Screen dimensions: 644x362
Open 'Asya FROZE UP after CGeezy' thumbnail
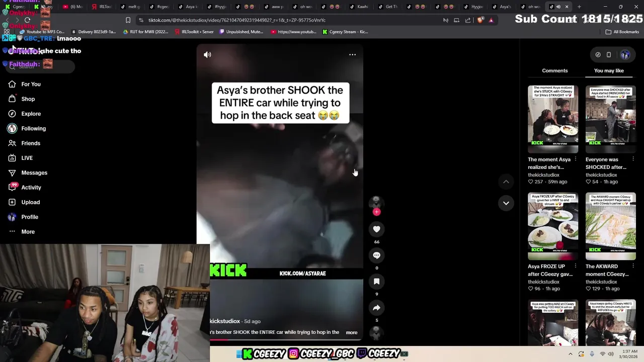553,226
